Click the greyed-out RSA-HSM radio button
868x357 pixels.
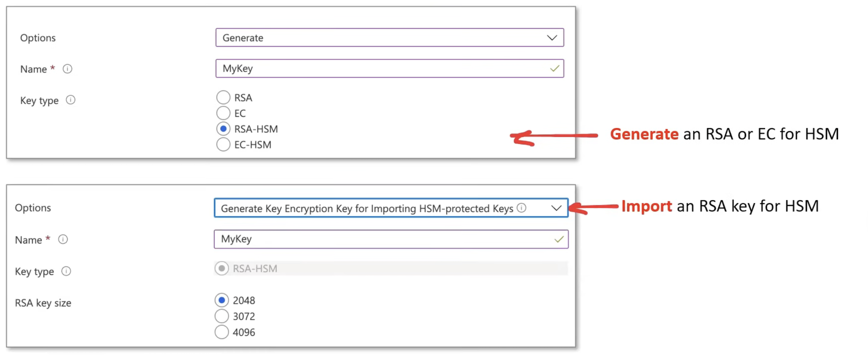click(x=222, y=268)
